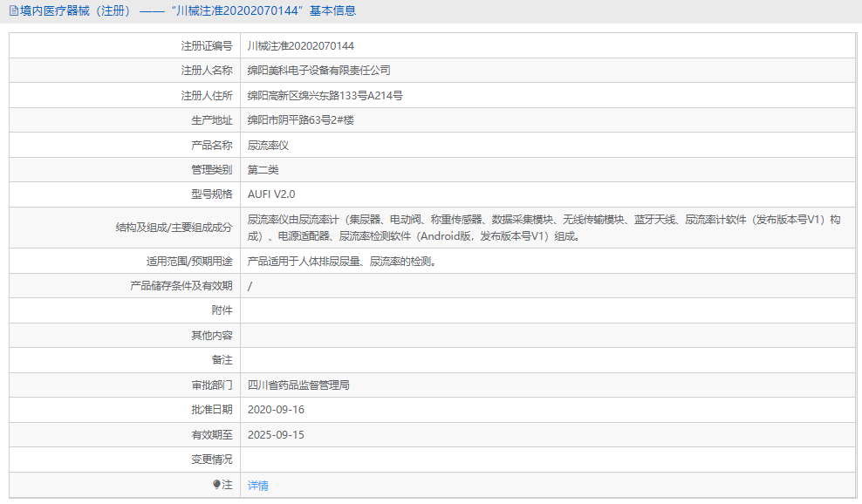862x504 pixels.
Task: Select the registration number 川械注准20202070144
Action: (x=302, y=44)
